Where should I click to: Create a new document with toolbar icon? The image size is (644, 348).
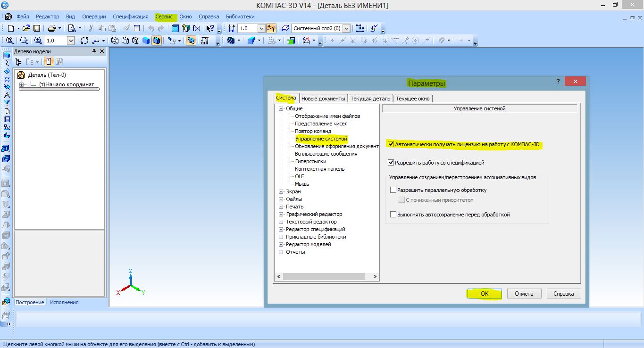pyautogui.click(x=11, y=28)
